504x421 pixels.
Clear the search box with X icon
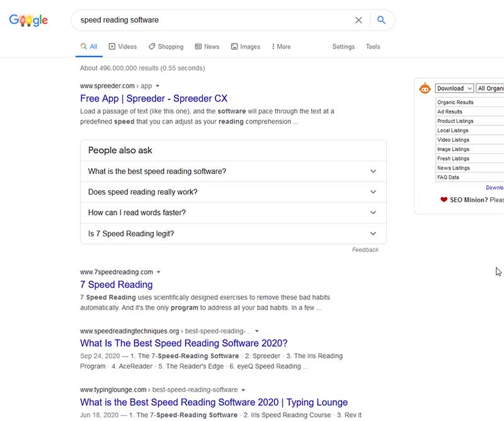pyautogui.click(x=358, y=20)
